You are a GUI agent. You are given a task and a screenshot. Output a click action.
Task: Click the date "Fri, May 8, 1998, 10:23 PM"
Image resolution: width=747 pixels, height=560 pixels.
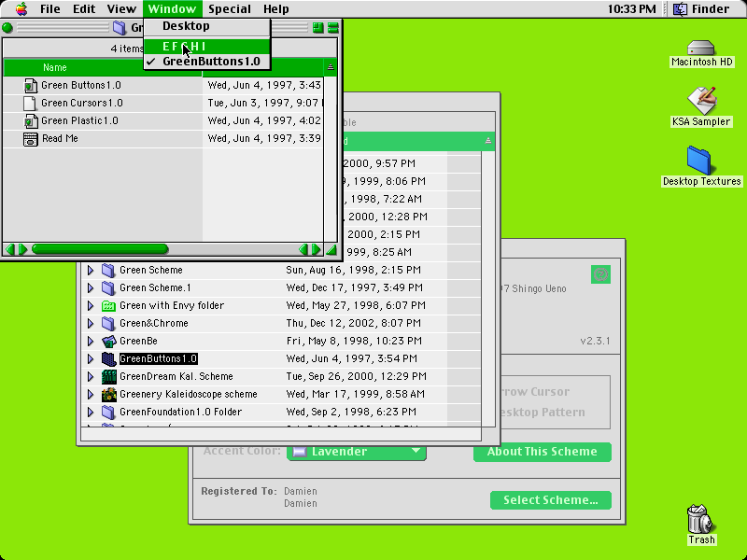coord(354,341)
